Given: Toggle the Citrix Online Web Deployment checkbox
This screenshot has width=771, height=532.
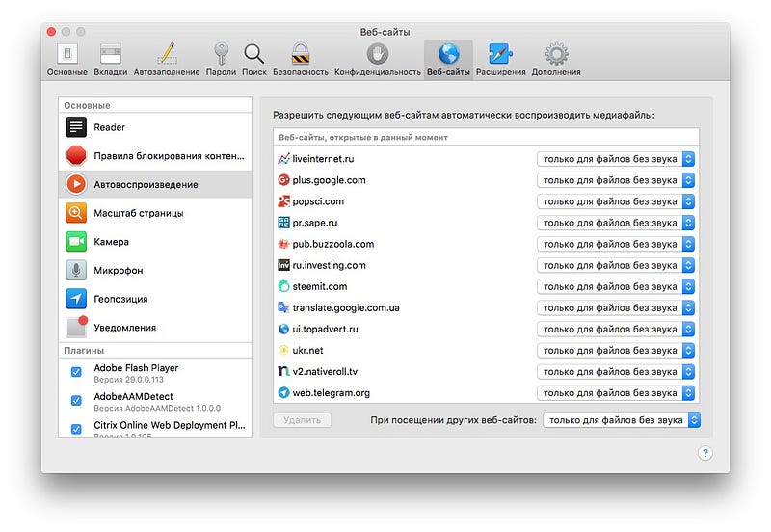Looking at the screenshot, I should pos(76,429).
